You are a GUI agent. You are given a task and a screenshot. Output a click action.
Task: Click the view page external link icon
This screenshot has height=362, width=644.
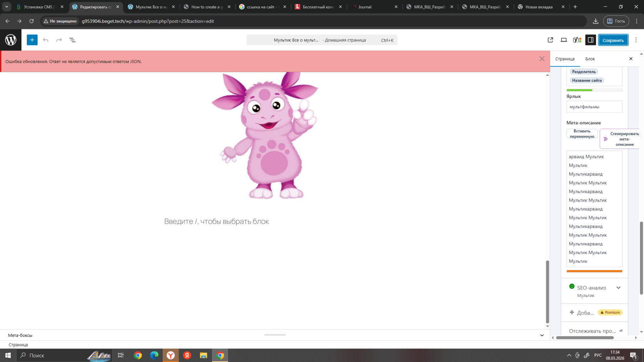pyautogui.click(x=550, y=40)
